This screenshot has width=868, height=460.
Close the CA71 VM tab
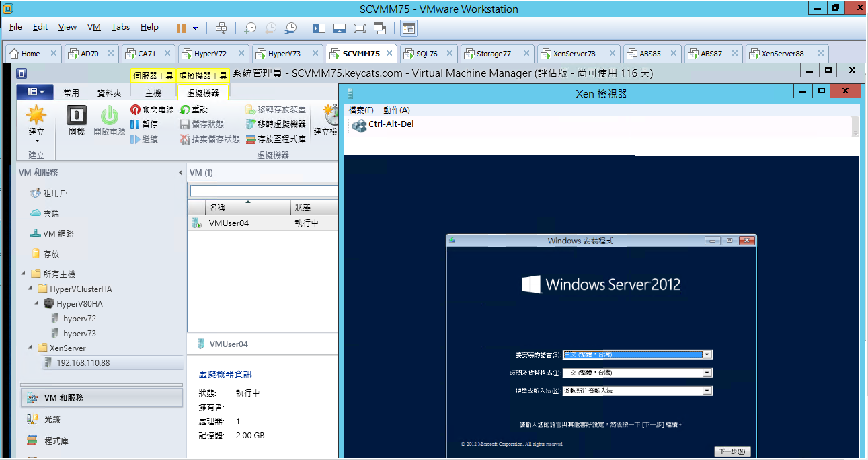pos(167,54)
